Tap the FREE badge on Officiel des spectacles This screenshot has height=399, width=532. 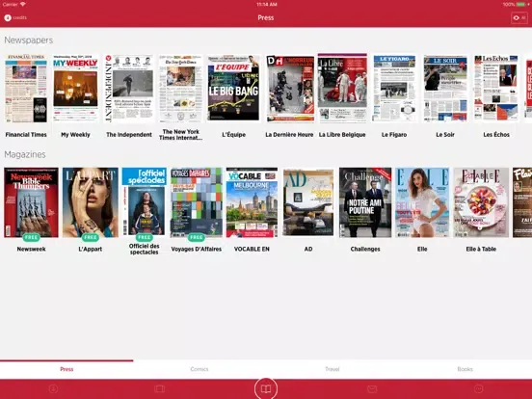pyautogui.click(x=145, y=237)
